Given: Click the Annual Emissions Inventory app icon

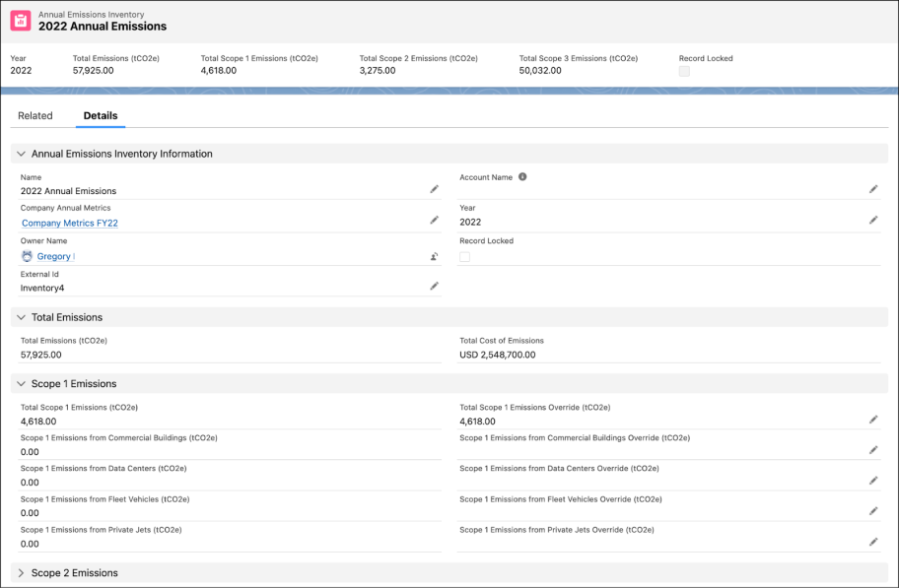Looking at the screenshot, I should pyautogui.click(x=19, y=20).
